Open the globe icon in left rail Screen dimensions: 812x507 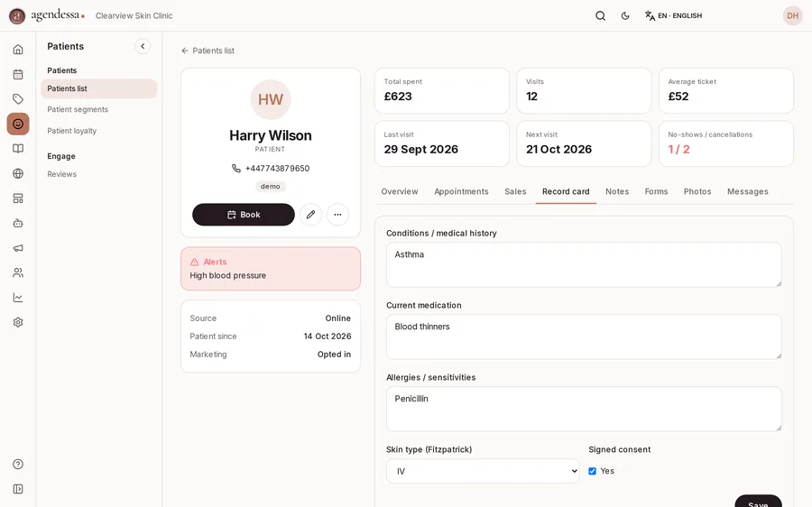click(x=18, y=173)
